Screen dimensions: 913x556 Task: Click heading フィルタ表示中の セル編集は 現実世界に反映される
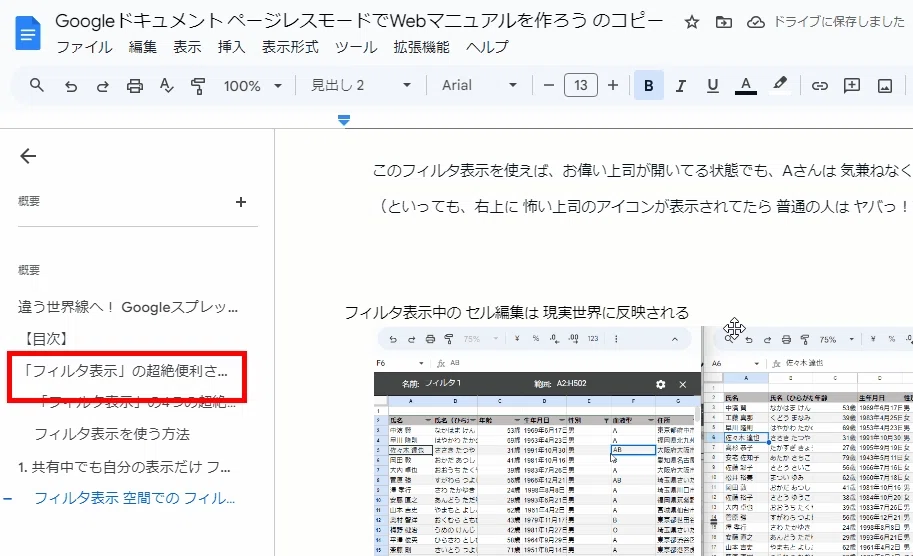[x=516, y=313]
